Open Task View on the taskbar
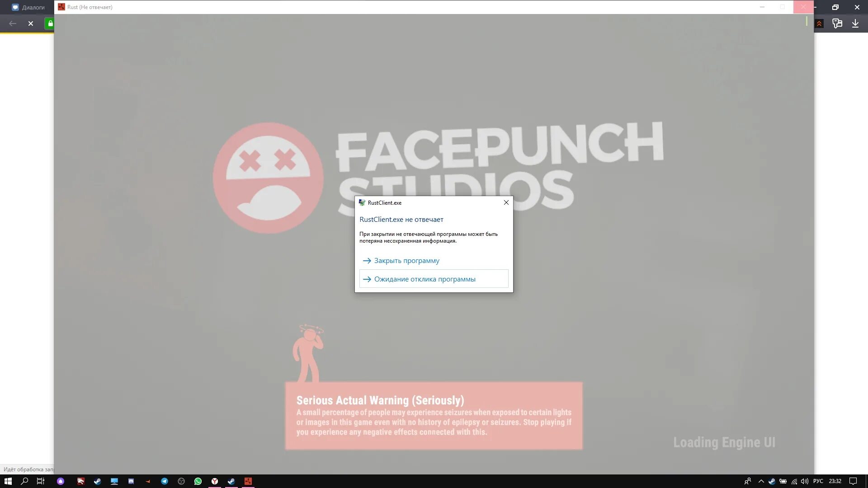The height and width of the screenshot is (488, 868). (x=41, y=481)
